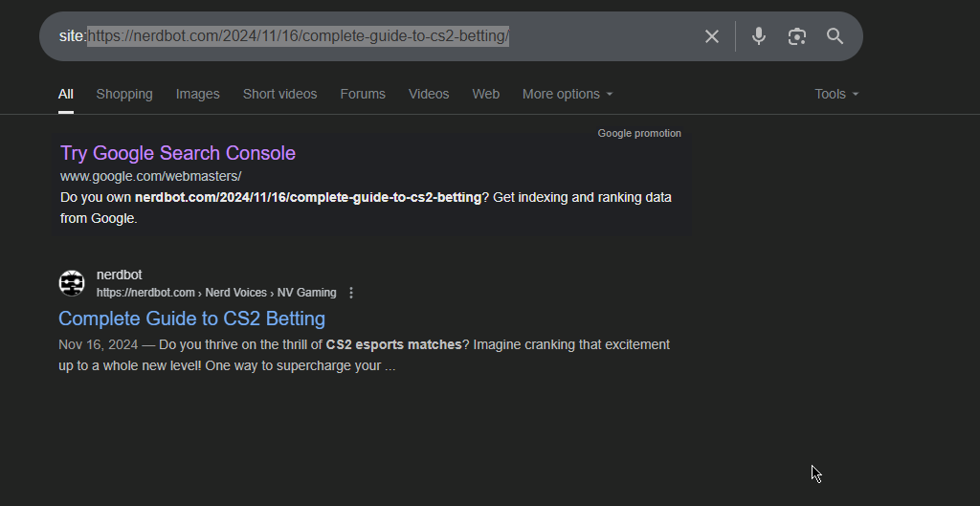Switch to the Shopping tab
The height and width of the screenshot is (506, 980).
pos(124,95)
